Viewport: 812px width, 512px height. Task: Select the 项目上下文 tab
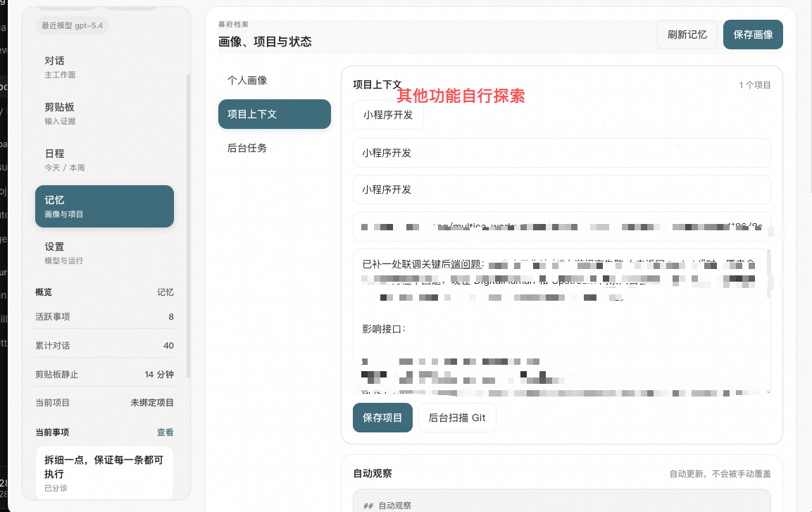coord(274,114)
